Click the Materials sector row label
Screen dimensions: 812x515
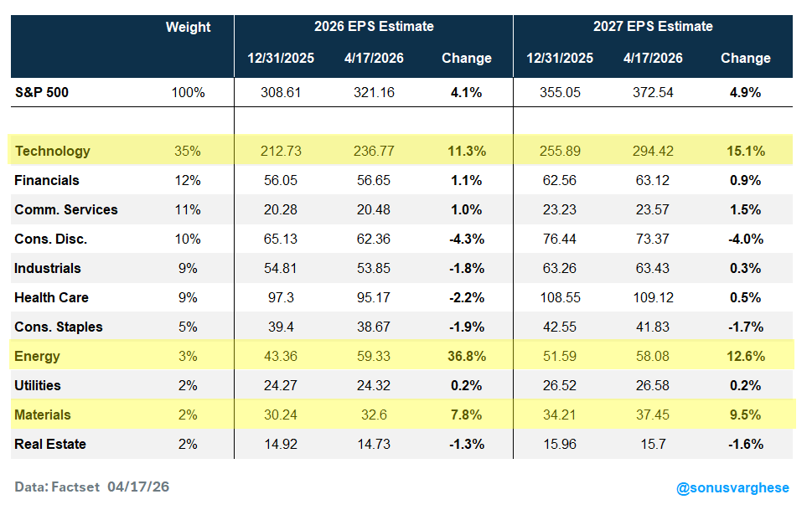point(43,415)
